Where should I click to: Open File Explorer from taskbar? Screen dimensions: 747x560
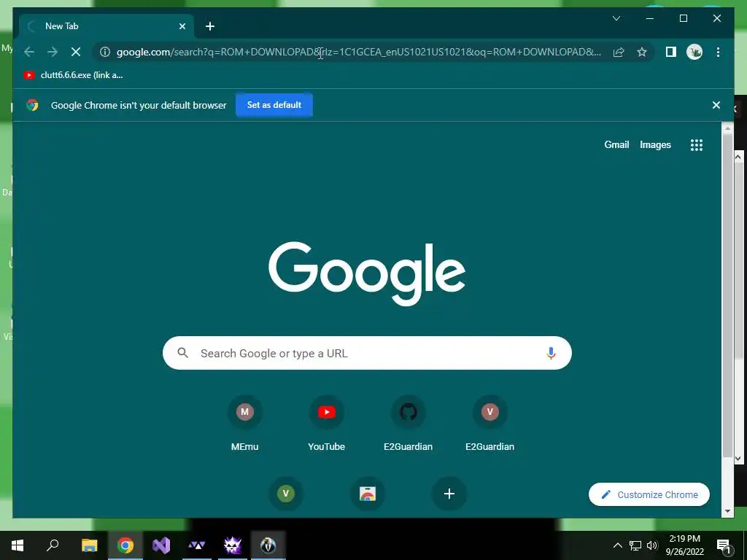[89, 545]
